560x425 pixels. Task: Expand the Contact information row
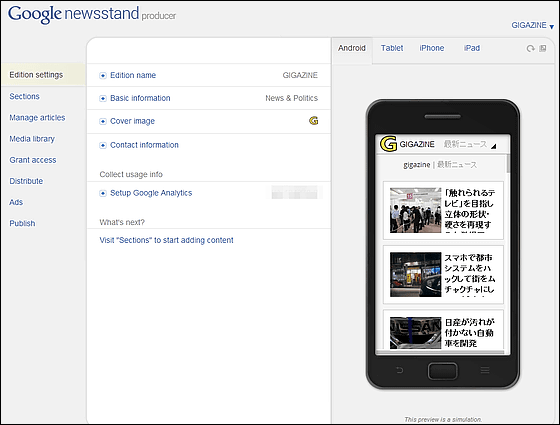tap(103, 145)
